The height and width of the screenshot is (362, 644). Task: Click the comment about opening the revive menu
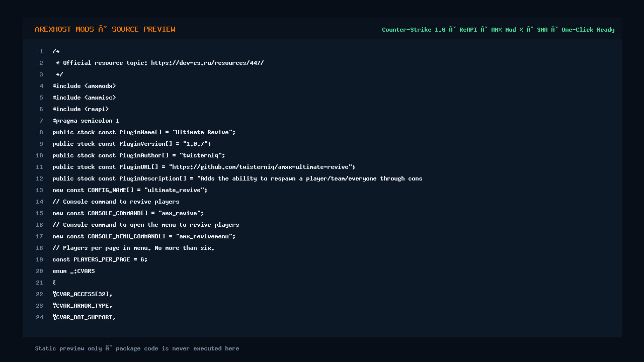(x=146, y=225)
